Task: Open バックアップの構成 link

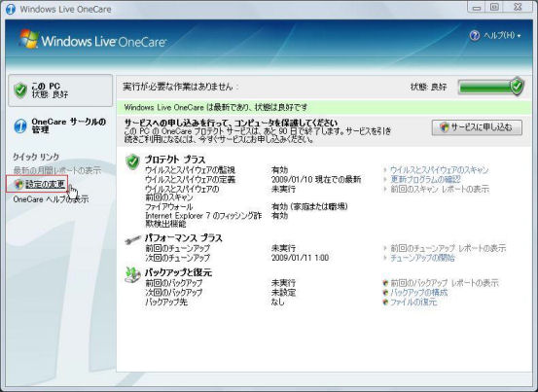Action: [x=419, y=293]
